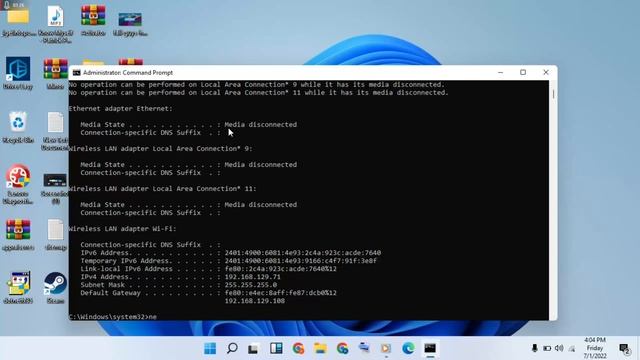Select the MP3 audio file on desktop
This screenshot has height=360, width=640.
[x=56, y=23]
